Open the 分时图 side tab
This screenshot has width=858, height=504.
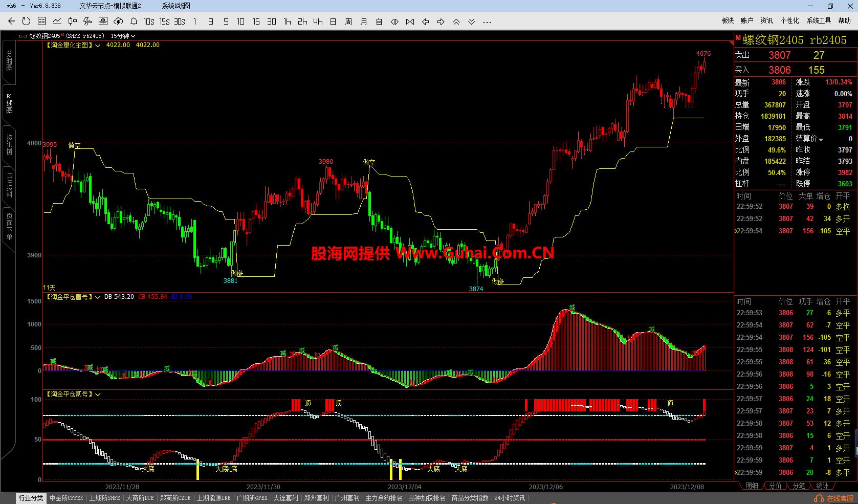9,60
